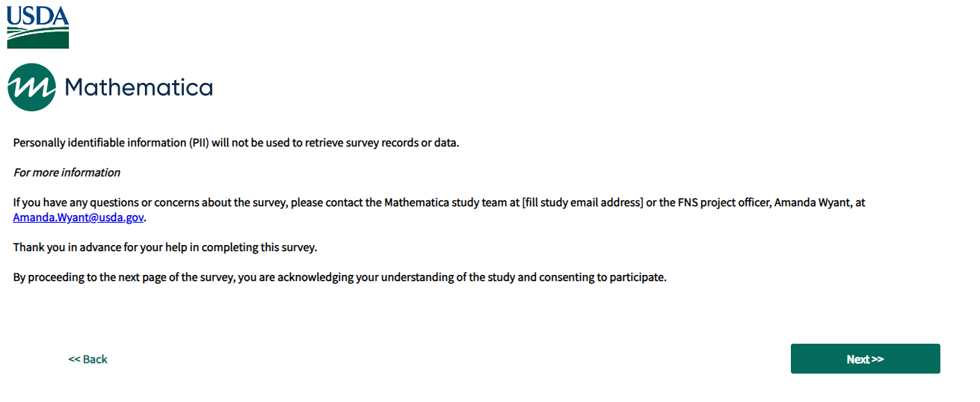The image size is (980, 402).
Task: Click the "Personally identifiable information" phrase
Action: (x=99, y=143)
